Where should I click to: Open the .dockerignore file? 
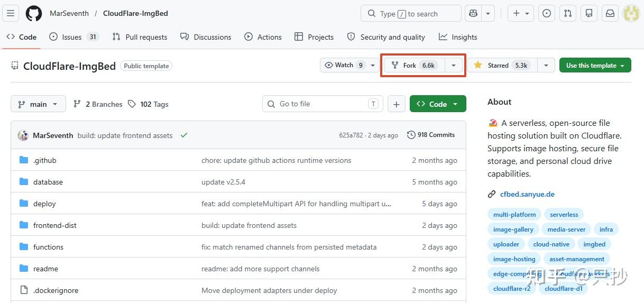56,290
